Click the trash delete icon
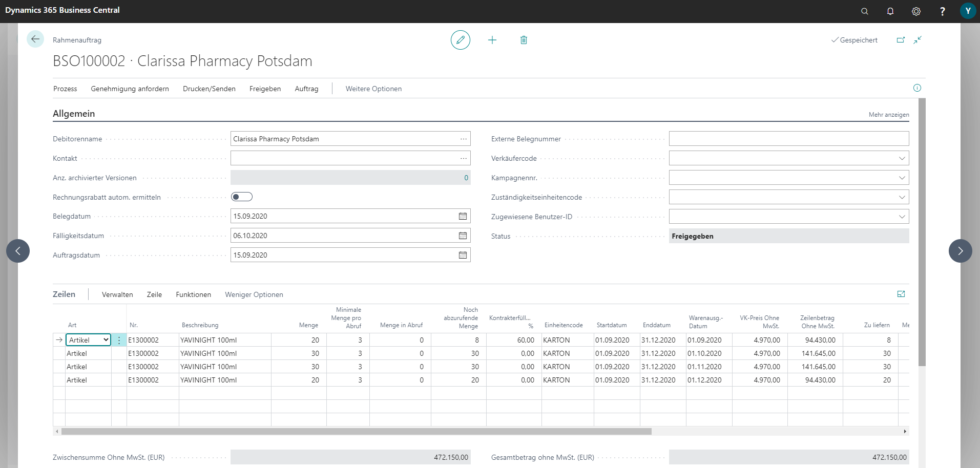 click(x=524, y=40)
